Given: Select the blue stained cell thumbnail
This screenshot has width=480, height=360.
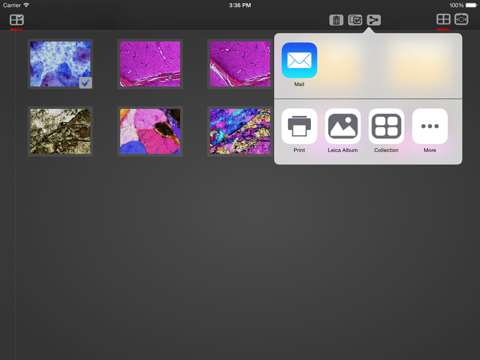Looking at the screenshot, I should coord(60,64).
